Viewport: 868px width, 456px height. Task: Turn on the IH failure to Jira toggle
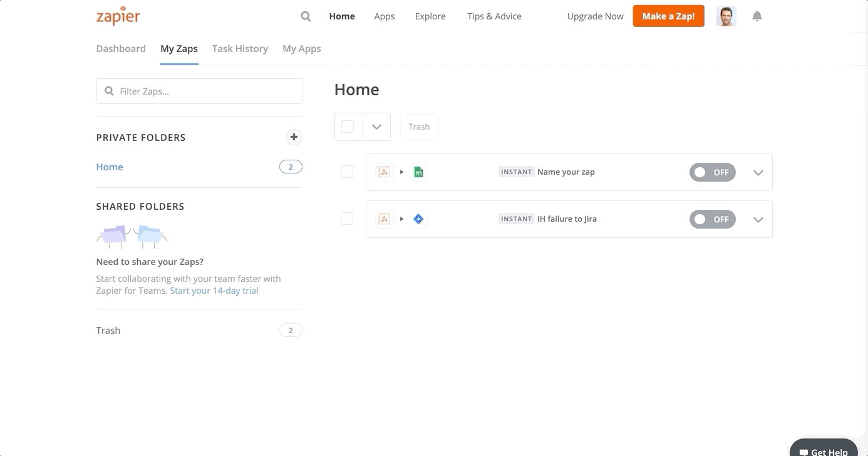(713, 219)
